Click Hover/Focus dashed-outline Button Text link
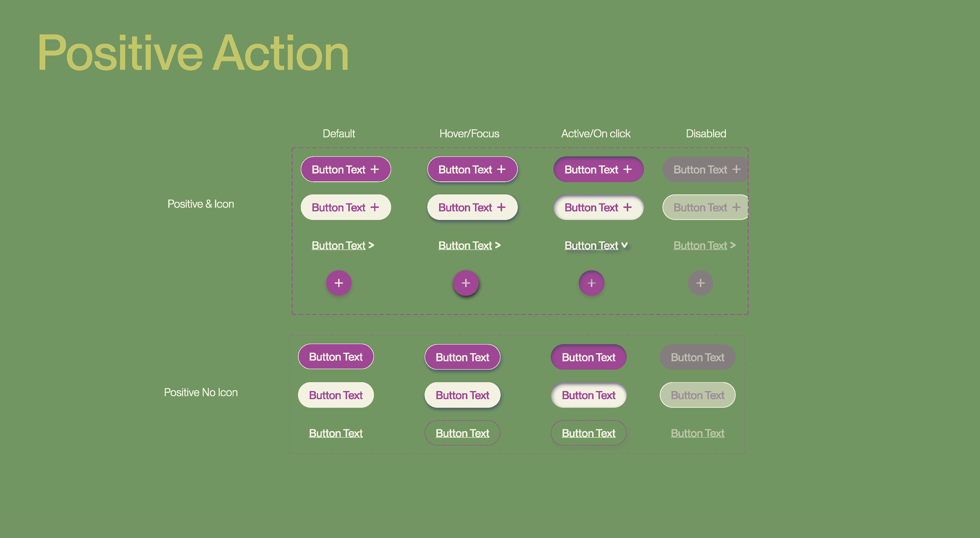Screen dimensions: 980x538 (462, 433)
